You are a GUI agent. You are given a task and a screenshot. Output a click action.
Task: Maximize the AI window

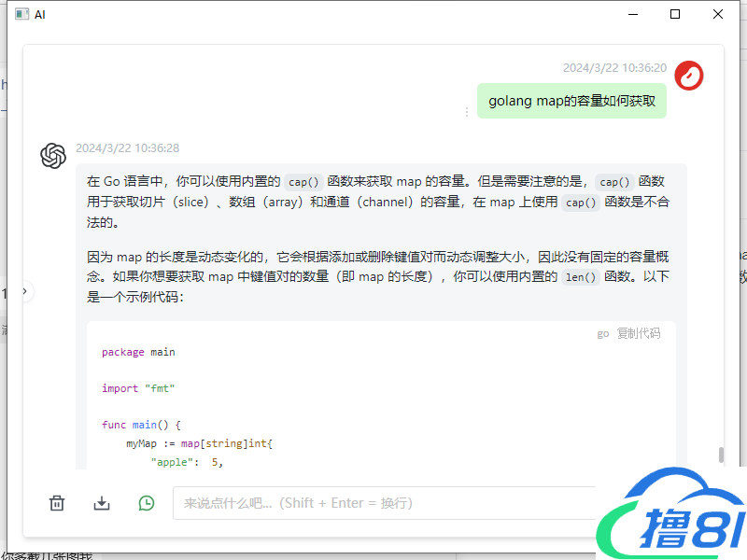pyautogui.click(x=675, y=14)
